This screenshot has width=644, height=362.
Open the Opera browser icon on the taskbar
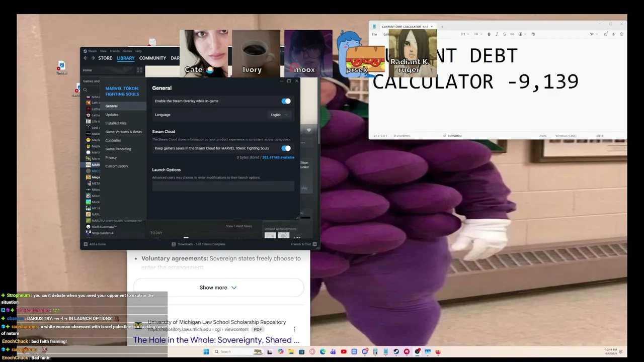312,352
